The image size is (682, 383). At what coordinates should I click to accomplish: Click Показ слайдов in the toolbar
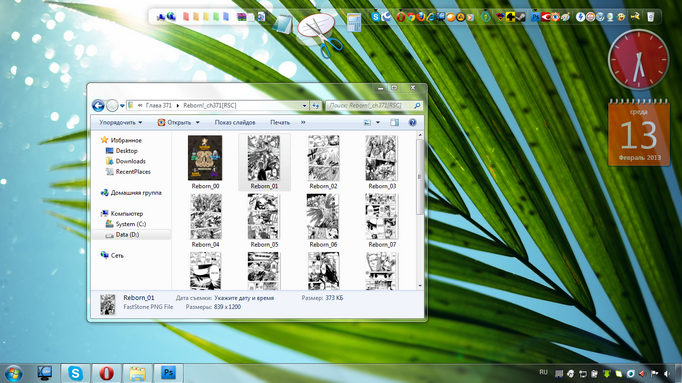point(235,123)
